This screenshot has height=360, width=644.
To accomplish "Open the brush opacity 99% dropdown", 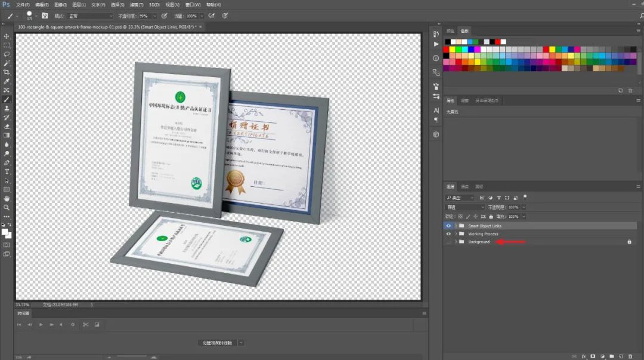I will [154, 16].
